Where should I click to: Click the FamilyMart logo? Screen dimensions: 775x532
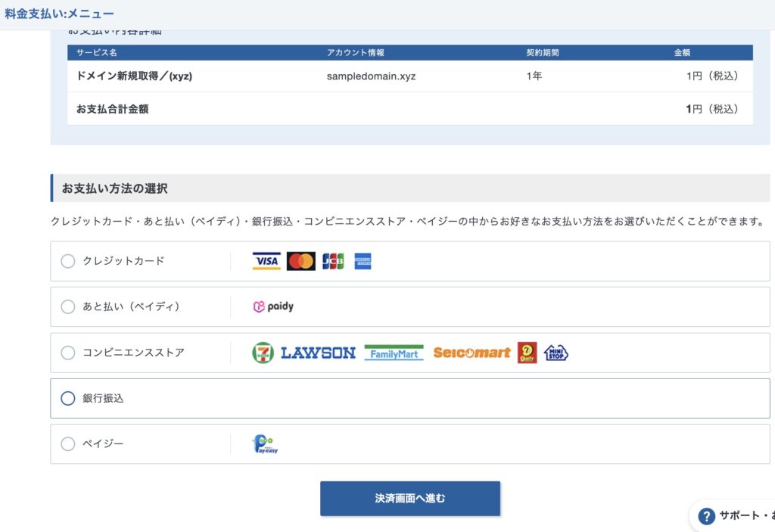[x=394, y=353]
